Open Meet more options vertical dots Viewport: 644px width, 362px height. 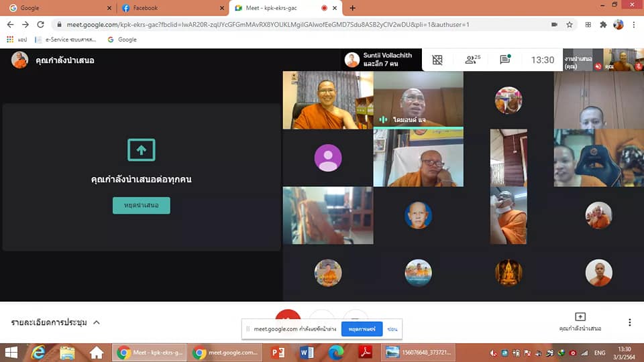(630, 322)
